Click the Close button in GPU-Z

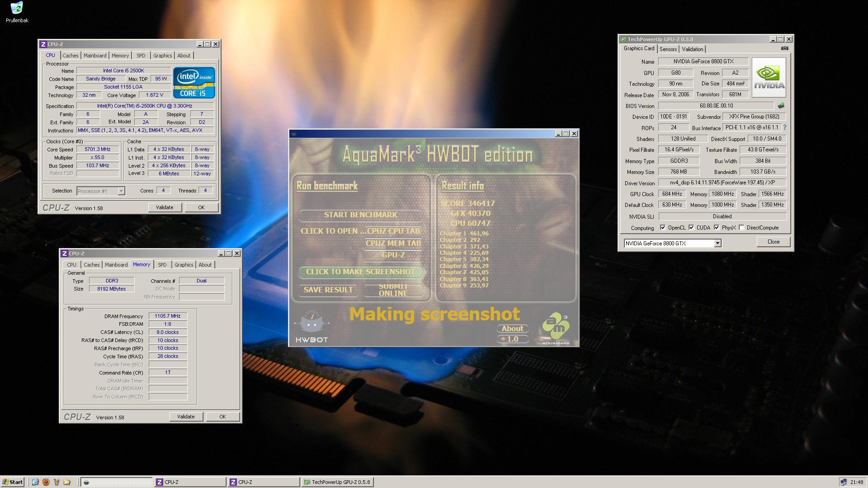[773, 242]
